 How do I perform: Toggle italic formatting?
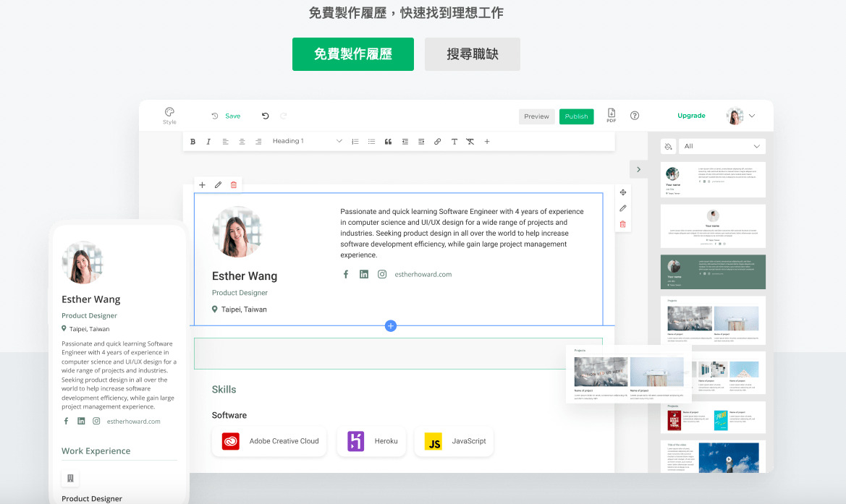(208, 142)
